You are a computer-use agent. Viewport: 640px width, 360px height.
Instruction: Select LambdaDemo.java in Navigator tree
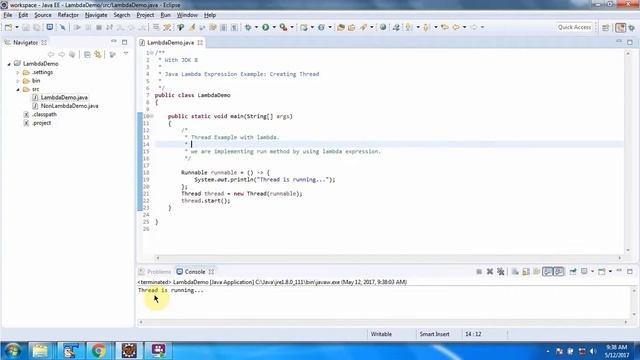point(64,98)
